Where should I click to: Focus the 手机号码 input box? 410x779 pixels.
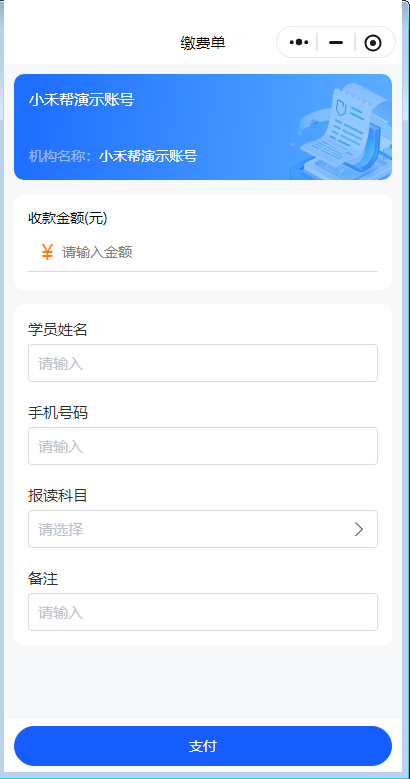coord(203,446)
